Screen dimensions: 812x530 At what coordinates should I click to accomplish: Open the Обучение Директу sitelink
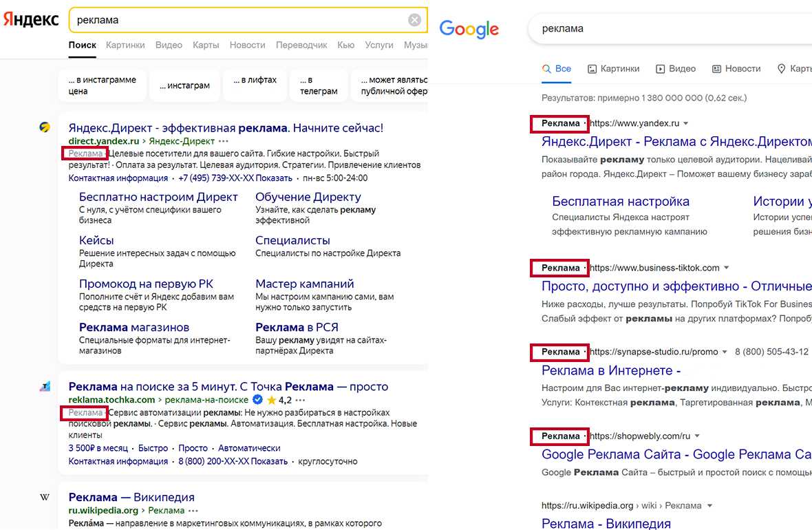tap(308, 197)
